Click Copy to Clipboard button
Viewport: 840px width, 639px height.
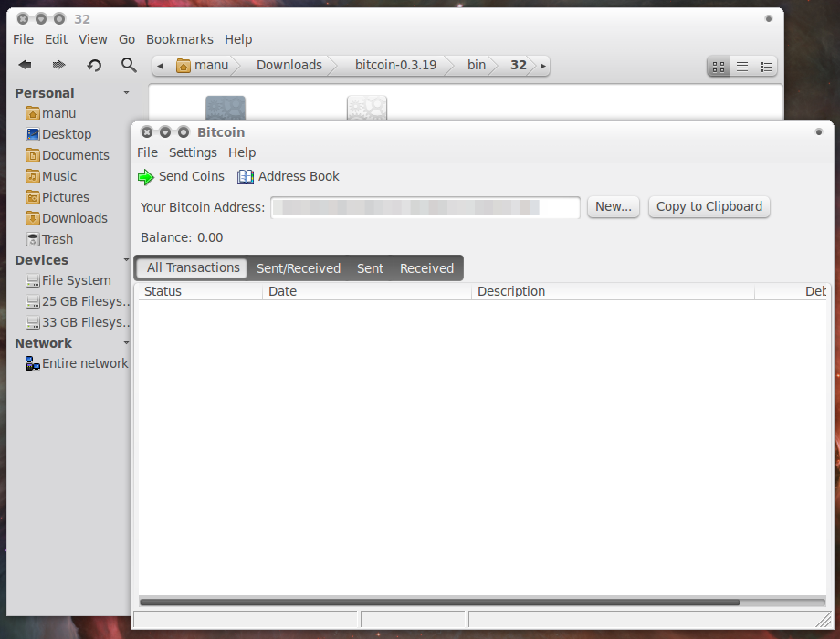(x=709, y=206)
